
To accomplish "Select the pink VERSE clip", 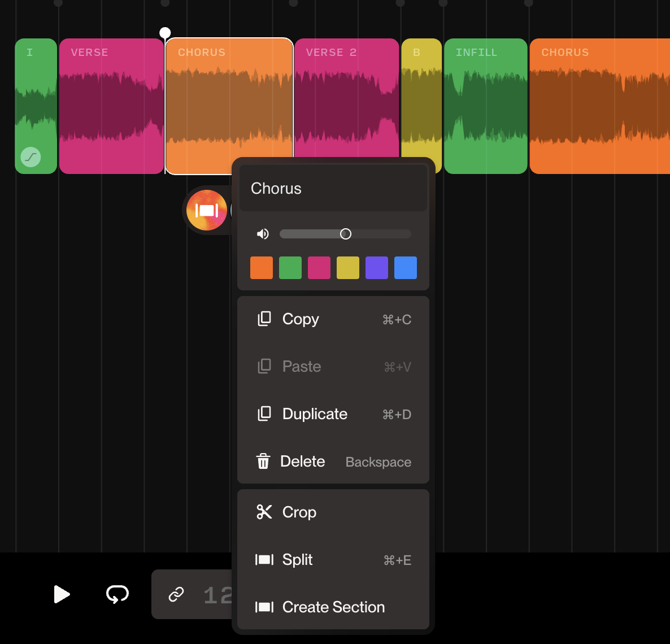I will [x=111, y=106].
